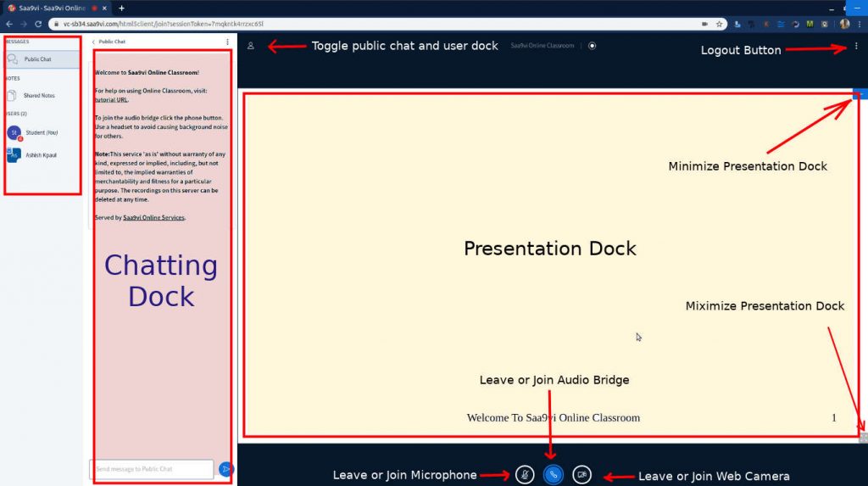Open the classroom options three-dot menu
Screen dimensions: 868x486
pyautogui.click(x=856, y=46)
